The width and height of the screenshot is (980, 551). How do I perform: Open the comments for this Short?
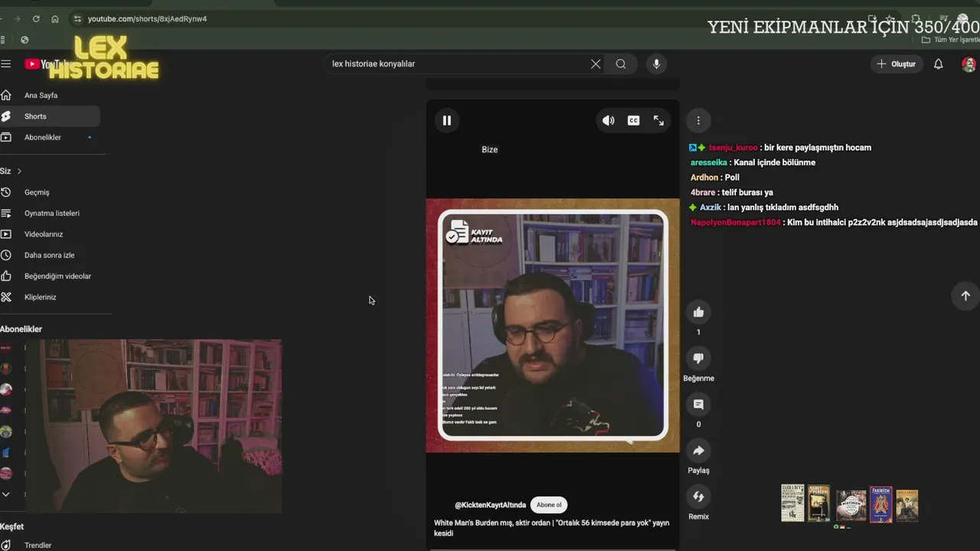point(698,404)
